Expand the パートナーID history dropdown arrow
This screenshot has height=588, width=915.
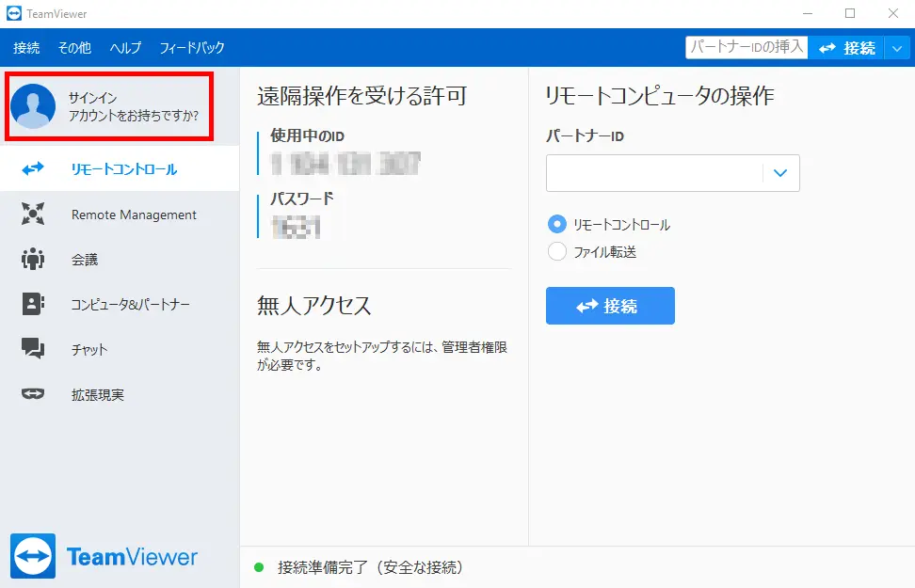(780, 173)
